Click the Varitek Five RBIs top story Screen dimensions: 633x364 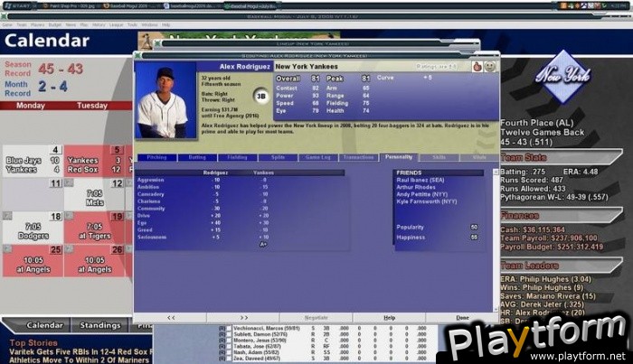click(x=80, y=352)
